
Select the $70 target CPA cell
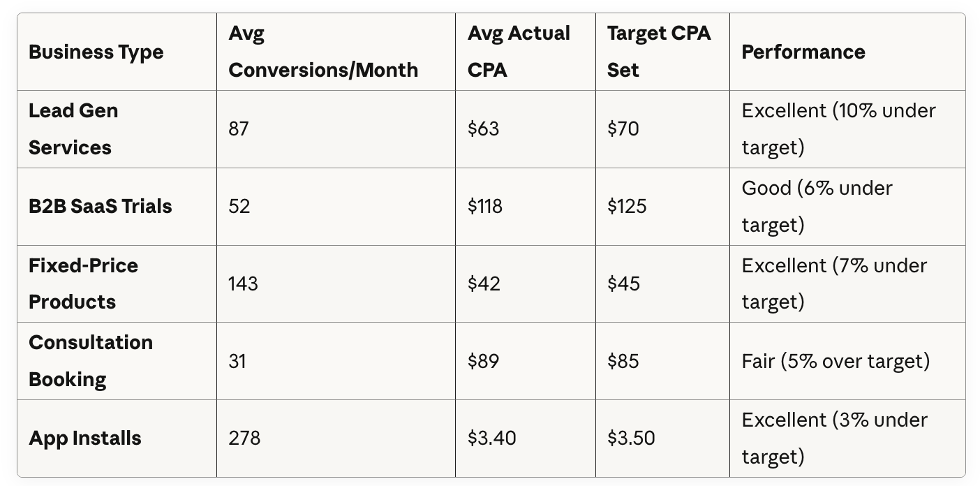click(623, 129)
